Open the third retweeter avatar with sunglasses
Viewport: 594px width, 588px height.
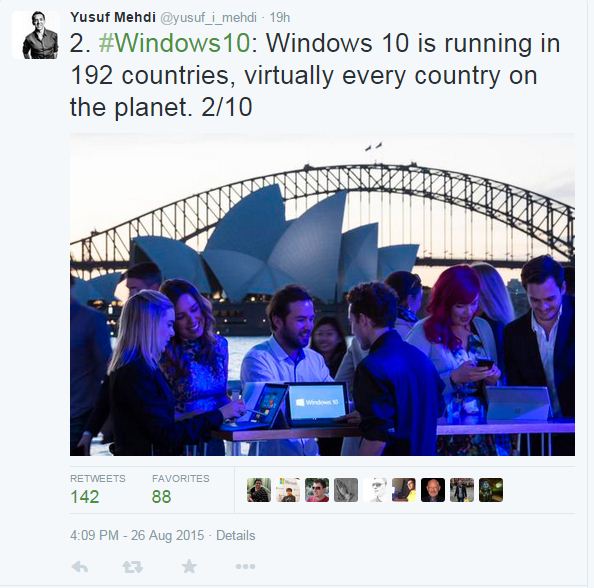click(317, 490)
